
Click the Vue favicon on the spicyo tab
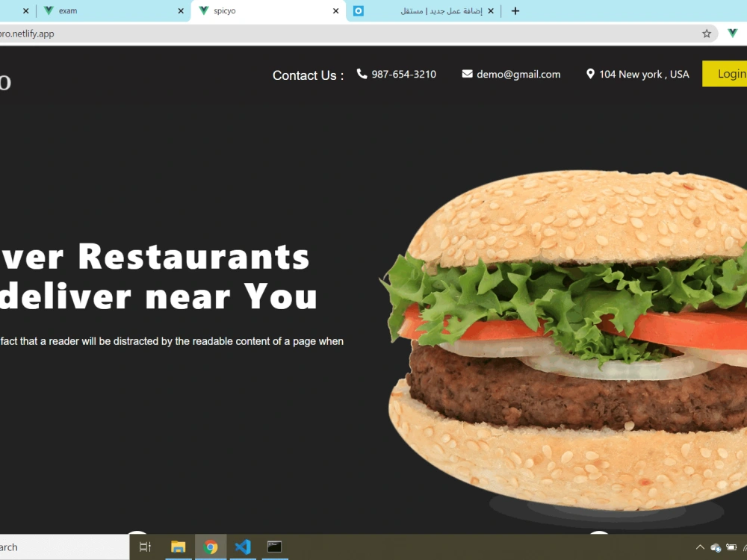click(x=203, y=10)
